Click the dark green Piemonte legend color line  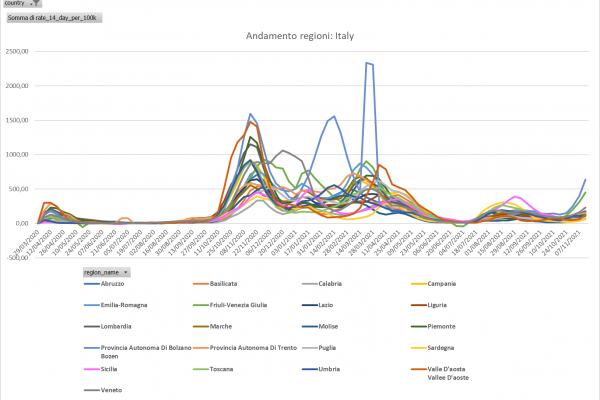point(419,327)
